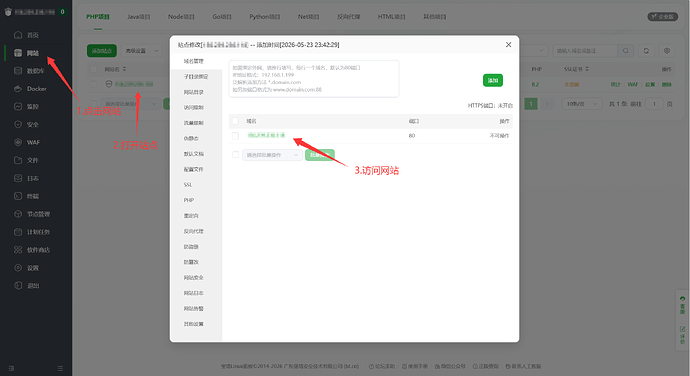Open the 配置文件 section in the dialog
Screen dimensions: 690x376
[x=194, y=170]
